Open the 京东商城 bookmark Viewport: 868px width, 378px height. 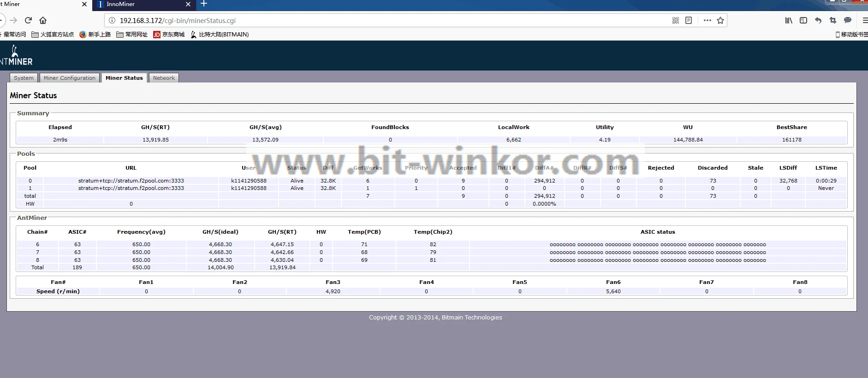click(169, 35)
